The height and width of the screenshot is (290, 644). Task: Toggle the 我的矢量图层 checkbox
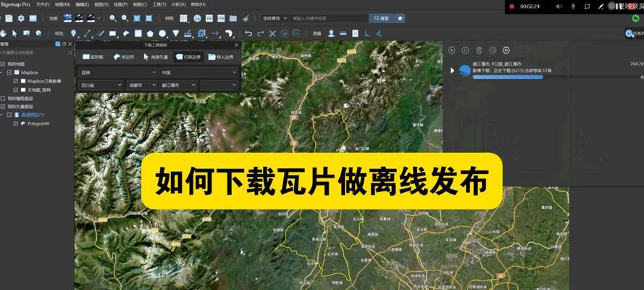[x=3, y=107]
